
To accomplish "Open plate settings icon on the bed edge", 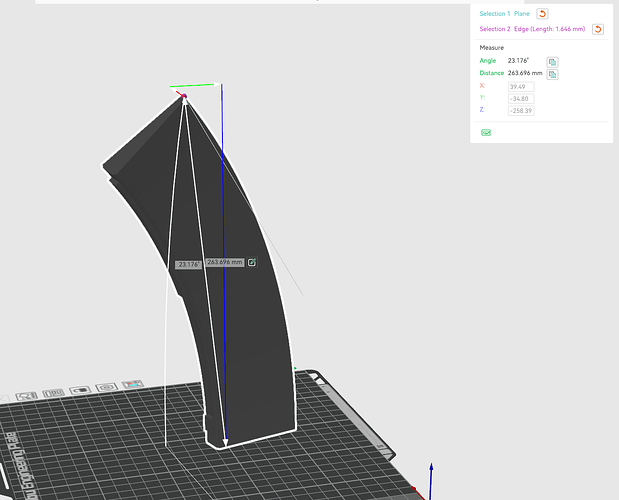I will pyautogui.click(x=107, y=387).
